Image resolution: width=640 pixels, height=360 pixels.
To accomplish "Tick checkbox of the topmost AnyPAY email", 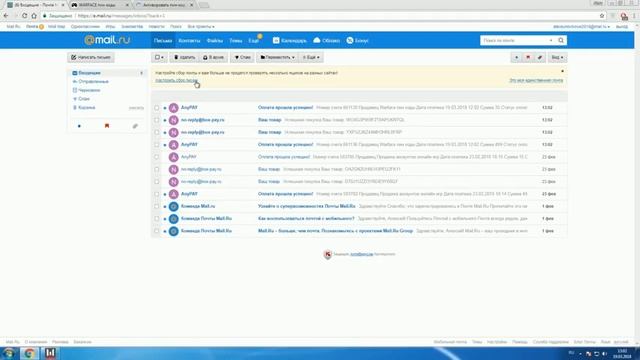I will point(157,108).
